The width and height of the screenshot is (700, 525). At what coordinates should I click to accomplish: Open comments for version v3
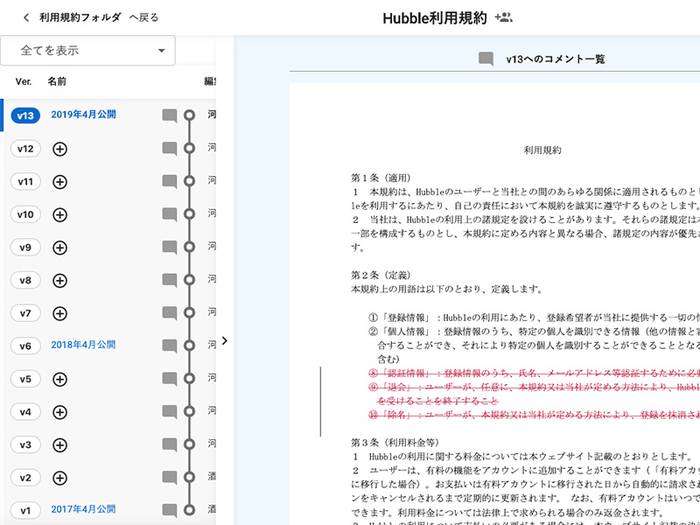coord(170,445)
